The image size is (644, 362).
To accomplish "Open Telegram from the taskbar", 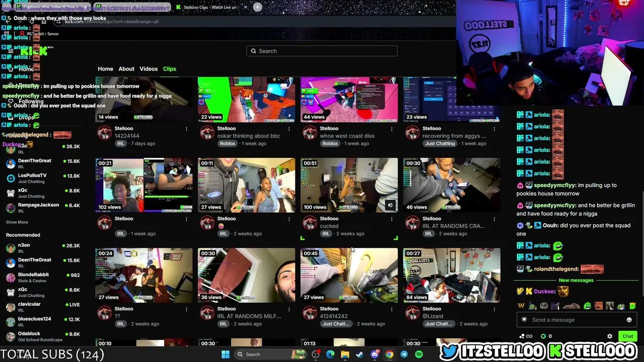I will [x=404, y=354].
